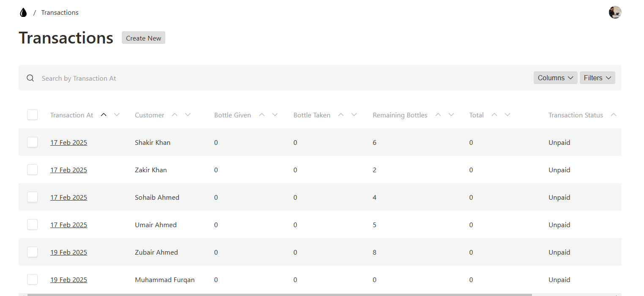Sort Bottle Taken column descending

(x=354, y=115)
